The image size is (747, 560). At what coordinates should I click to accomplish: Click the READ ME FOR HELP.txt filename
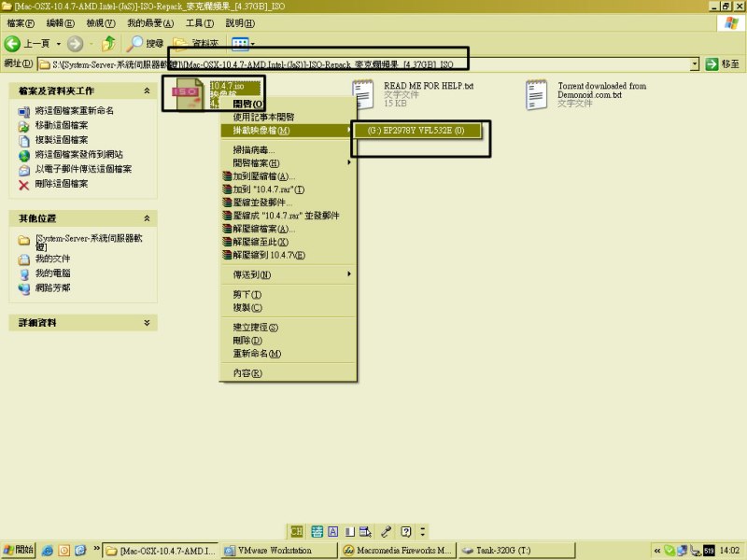click(x=429, y=86)
